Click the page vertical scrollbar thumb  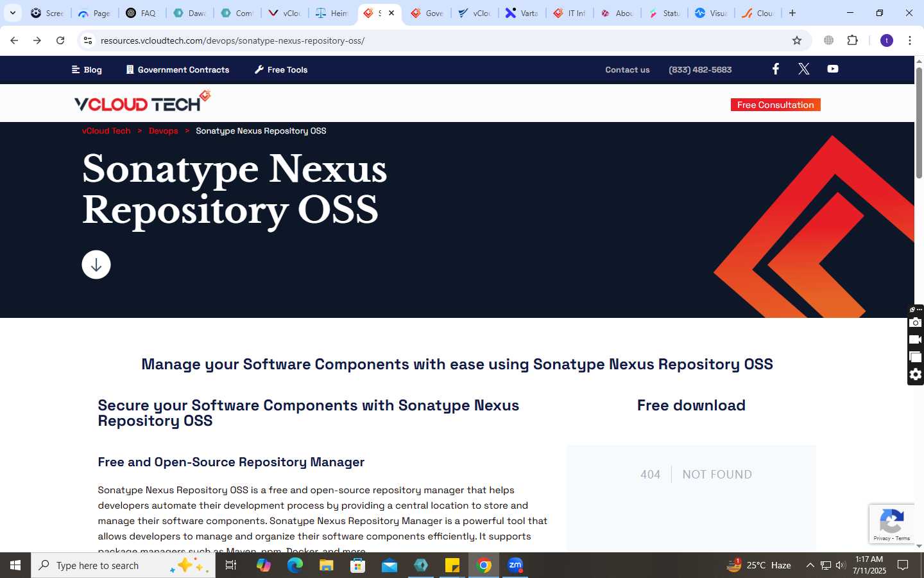[919, 122]
